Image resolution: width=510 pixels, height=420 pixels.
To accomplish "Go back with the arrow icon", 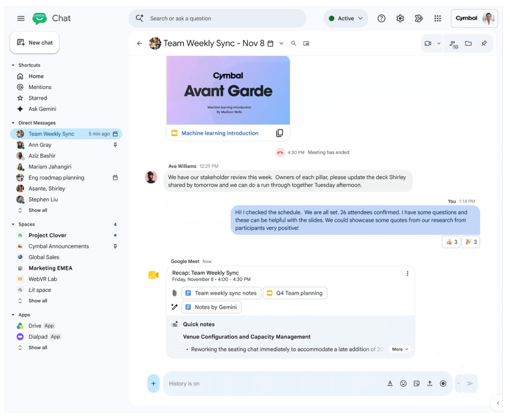I will tap(140, 43).
